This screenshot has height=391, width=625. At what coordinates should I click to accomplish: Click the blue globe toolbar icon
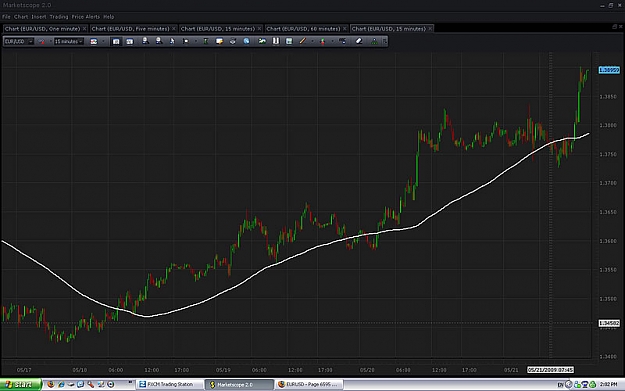pyautogui.click(x=246, y=41)
